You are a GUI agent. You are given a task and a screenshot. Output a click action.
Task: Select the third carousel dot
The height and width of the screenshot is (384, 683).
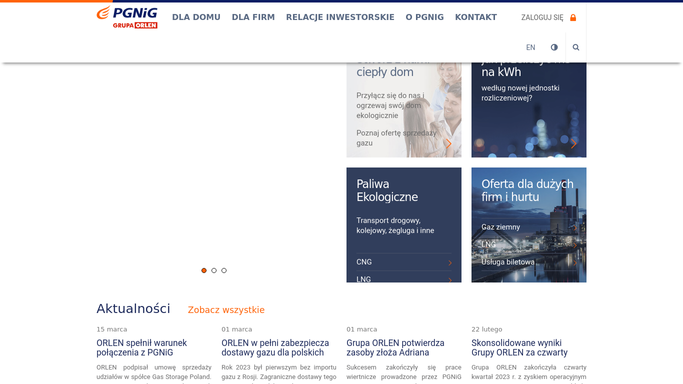tap(224, 270)
